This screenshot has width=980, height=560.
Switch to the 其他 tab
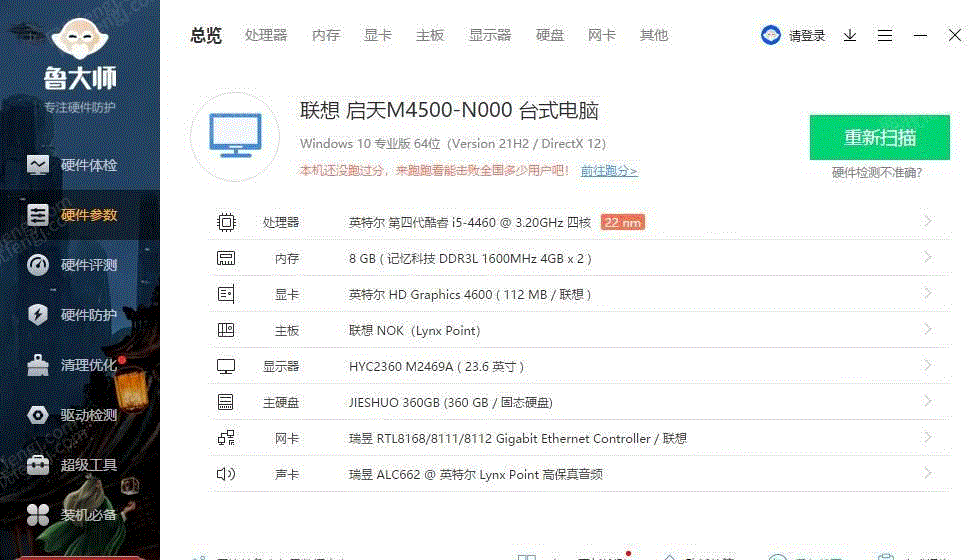pos(654,35)
